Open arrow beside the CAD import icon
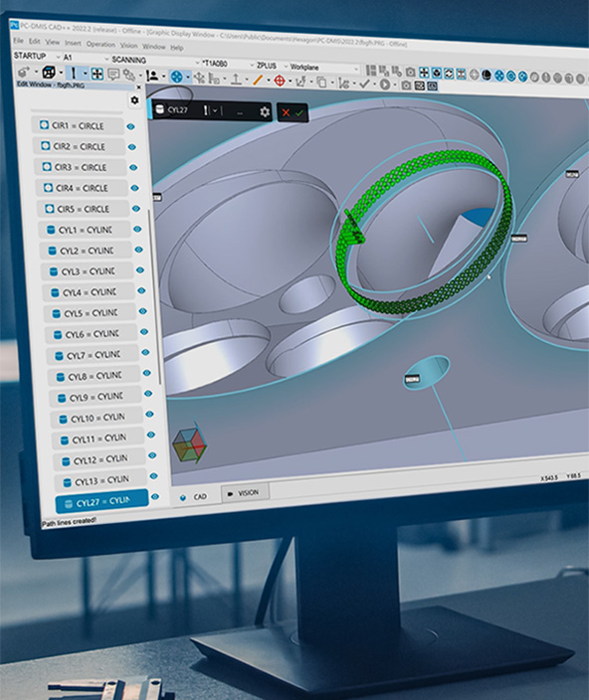This screenshot has height=700, width=589. 36,72
